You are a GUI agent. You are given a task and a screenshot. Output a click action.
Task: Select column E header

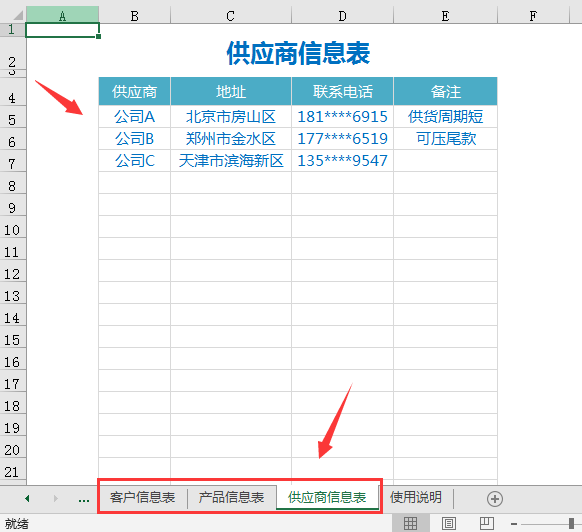click(445, 16)
